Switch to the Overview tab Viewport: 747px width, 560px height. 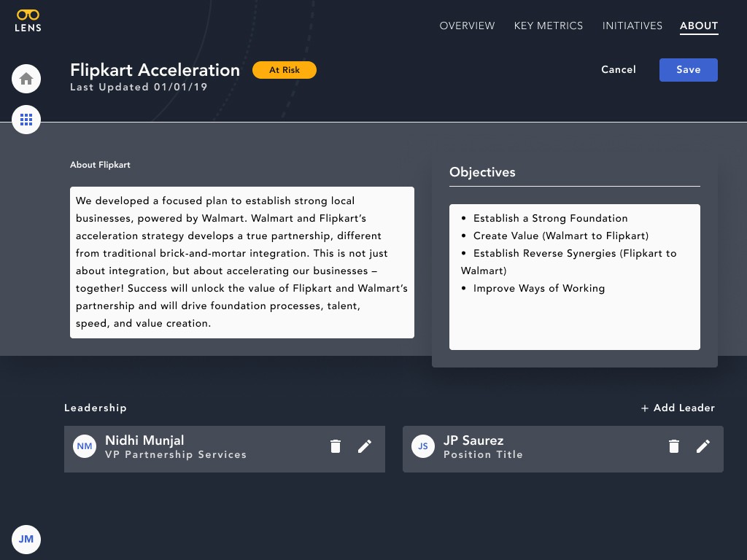click(x=467, y=26)
